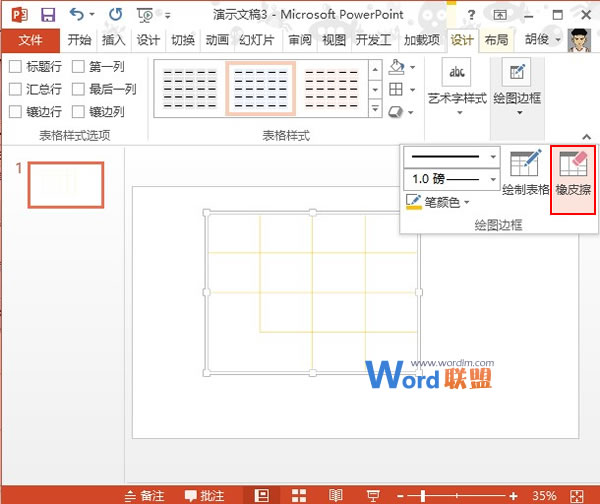Open the 文件 tab
Screen dimensions: 600x504
[30, 40]
